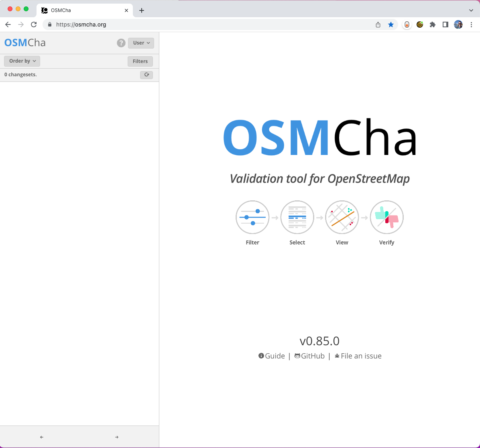
Task: Go forward in browser history
Action: [x=21, y=24]
